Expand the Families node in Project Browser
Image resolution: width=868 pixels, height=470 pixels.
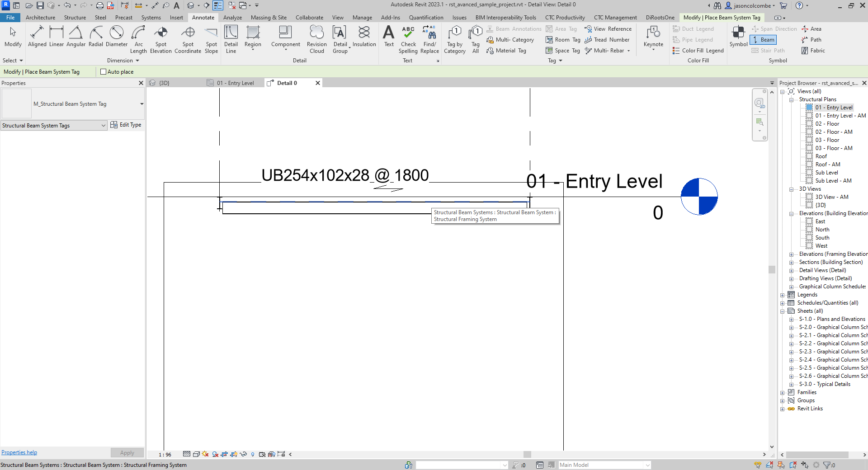[783, 393]
